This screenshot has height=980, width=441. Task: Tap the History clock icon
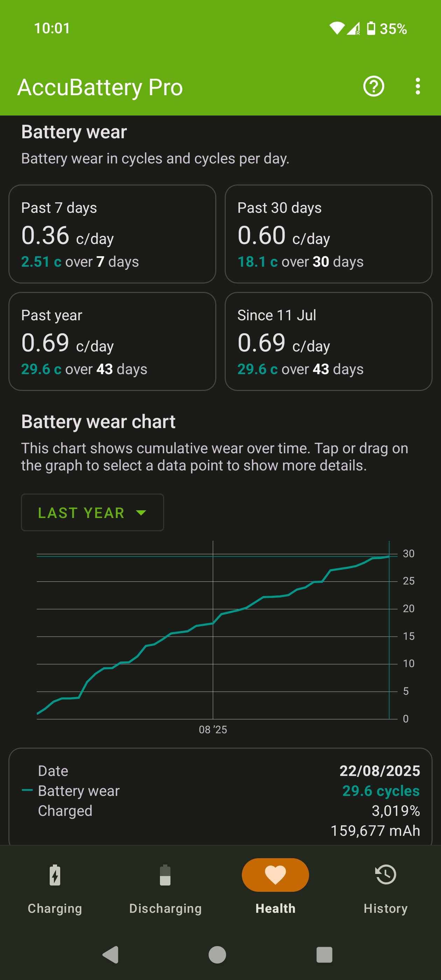coord(385,875)
